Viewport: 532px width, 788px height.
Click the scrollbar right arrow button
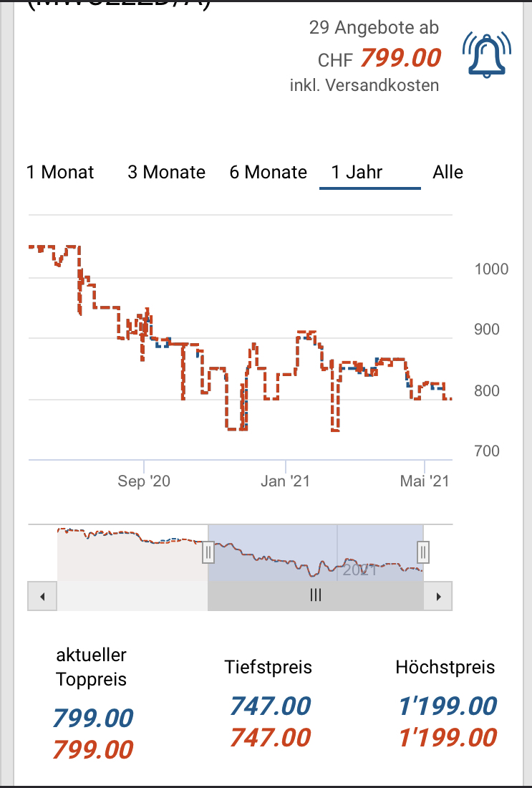point(438,595)
